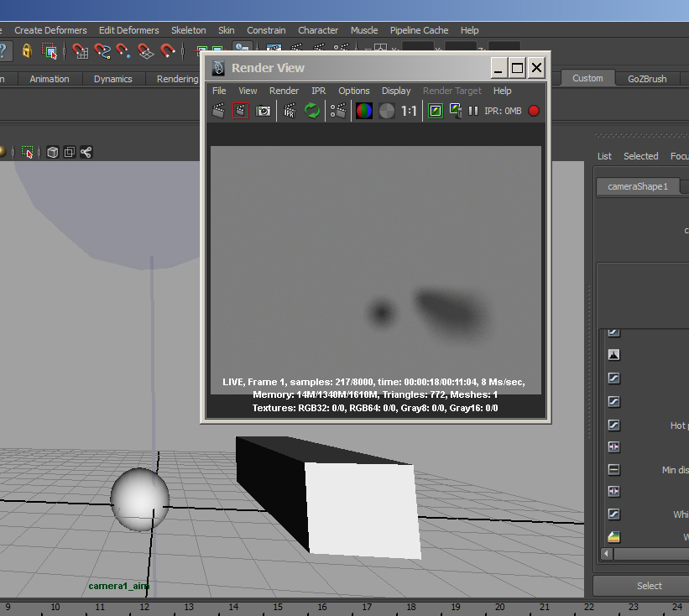Click the camera Snapshot icon in Render View
Image resolution: width=689 pixels, height=616 pixels.
263,111
